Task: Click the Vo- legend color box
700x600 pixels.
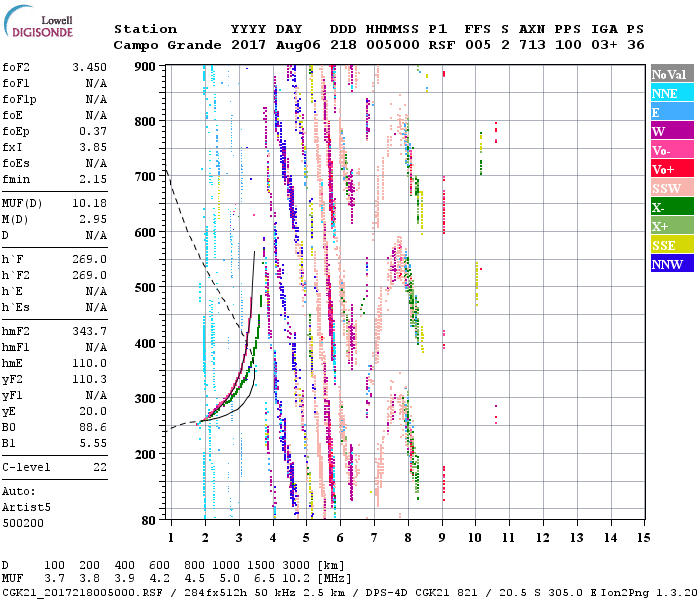Action: pyautogui.click(x=671, y=150)
